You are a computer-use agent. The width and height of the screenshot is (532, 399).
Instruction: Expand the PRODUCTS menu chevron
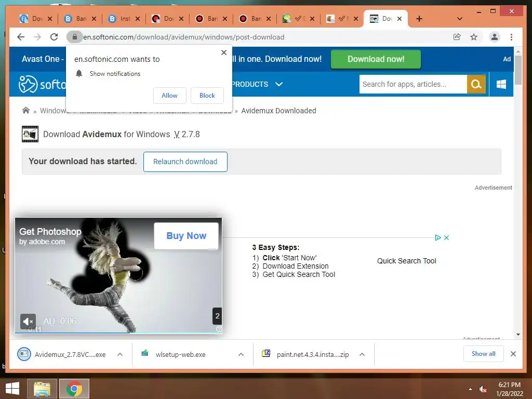279,84
